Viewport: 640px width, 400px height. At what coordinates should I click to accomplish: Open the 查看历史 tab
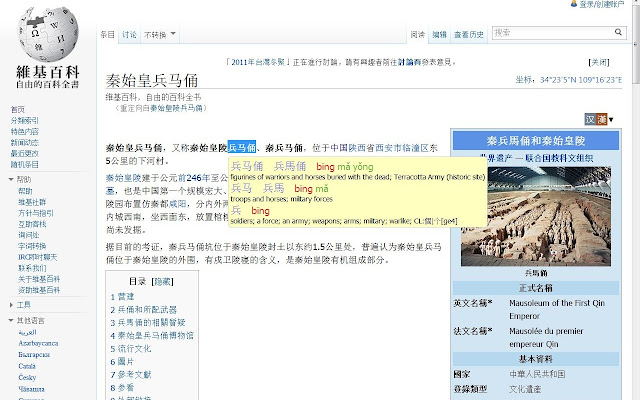tap(469, 35)
